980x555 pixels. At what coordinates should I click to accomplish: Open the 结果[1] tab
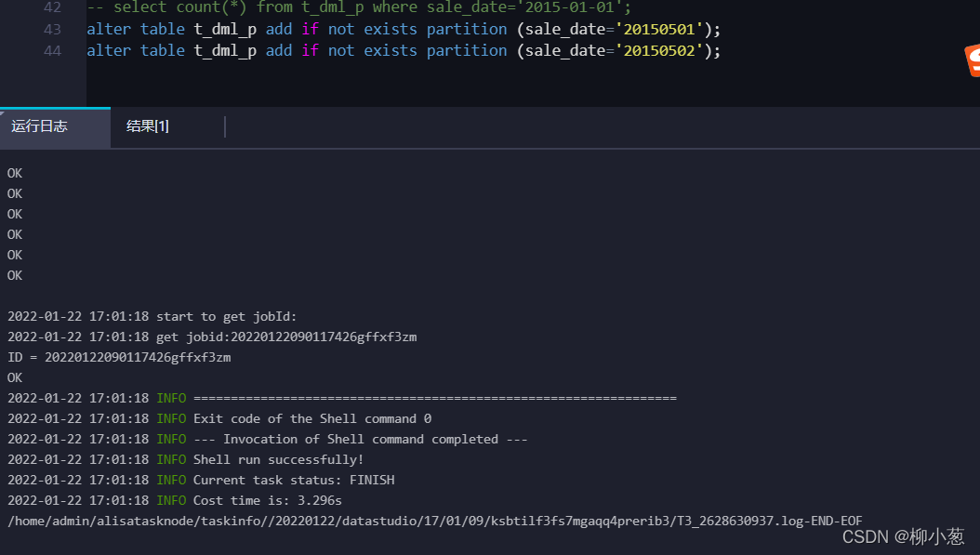tap(148, 126)
